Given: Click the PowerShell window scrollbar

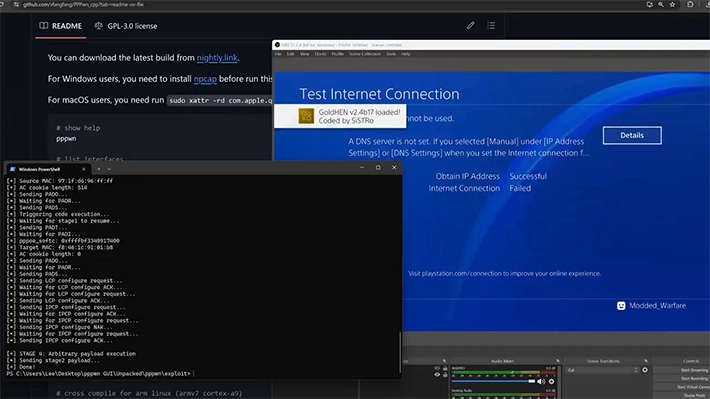Looking at the screenshot, I should coord(400,353).
